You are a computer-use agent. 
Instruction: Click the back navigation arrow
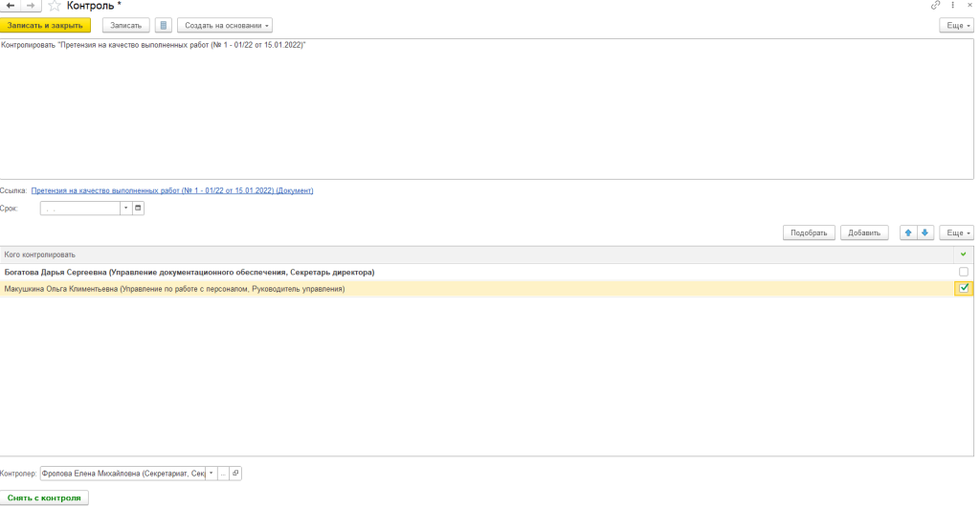click(11, 6)
